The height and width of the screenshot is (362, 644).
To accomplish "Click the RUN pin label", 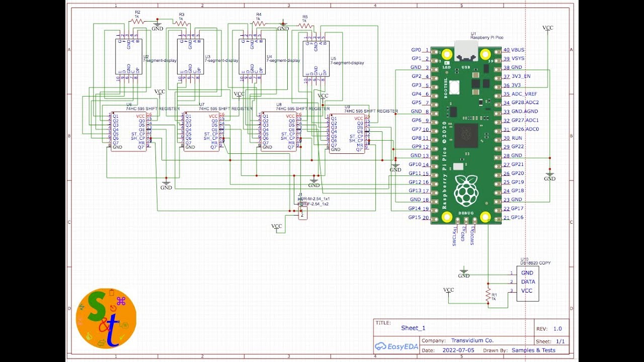I will [516, 138].
